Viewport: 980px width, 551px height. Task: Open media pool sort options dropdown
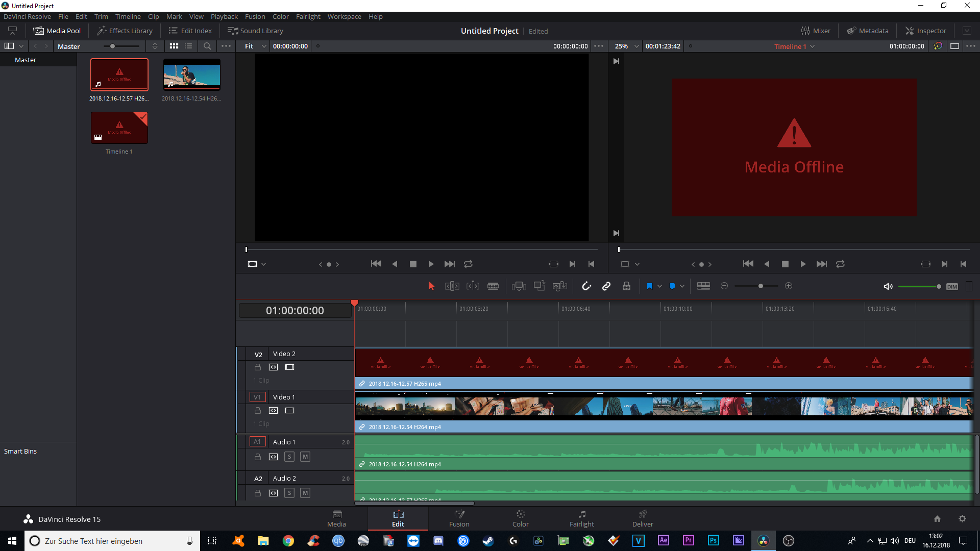click(x=155, y=46)
